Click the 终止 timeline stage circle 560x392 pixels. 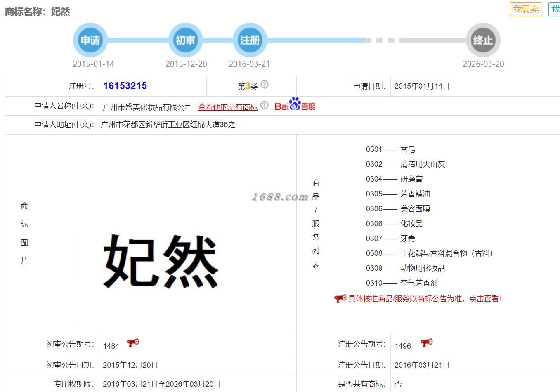pos(483,40)
